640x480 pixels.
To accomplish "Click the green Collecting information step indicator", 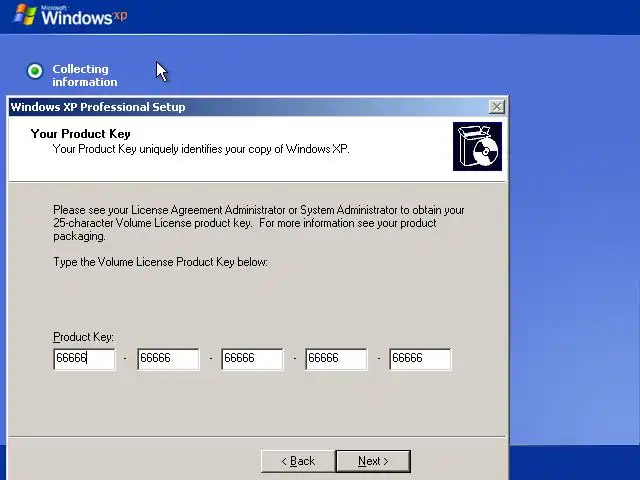I will [35, 71].
